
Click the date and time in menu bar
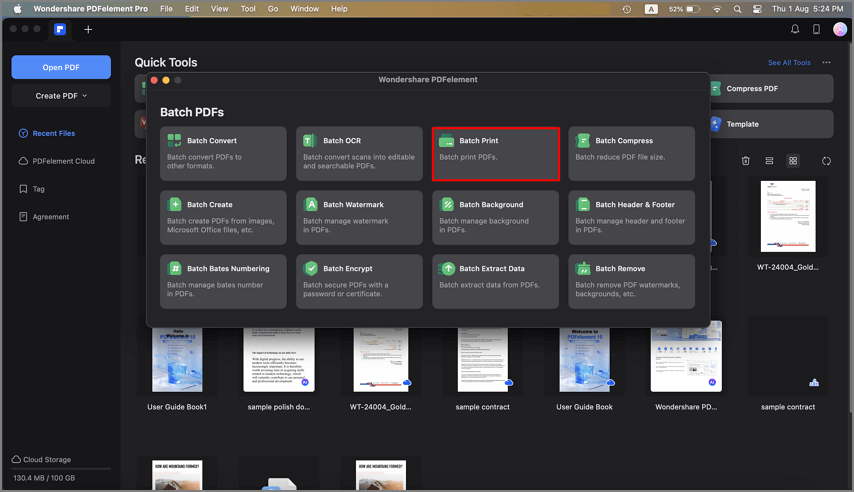click(x=807, y=9)
